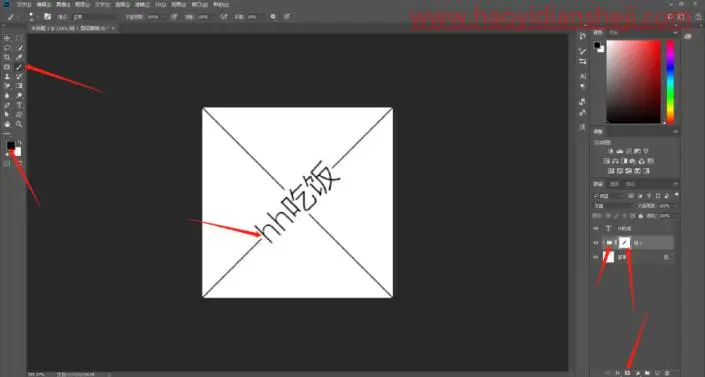Select the Clone Stamp tool
Viewport: 705px width, 377px height.
point(7,76)
